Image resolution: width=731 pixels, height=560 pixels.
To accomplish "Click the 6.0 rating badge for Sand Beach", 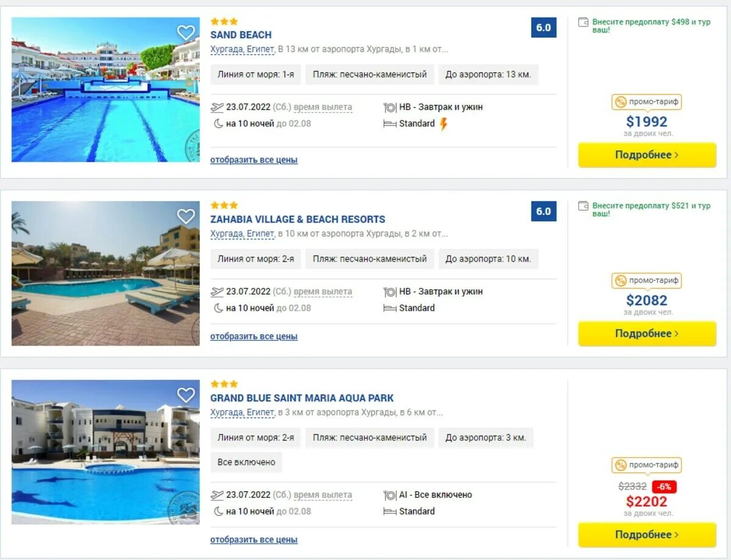I will pyautogui.click(x=543, y=27).
